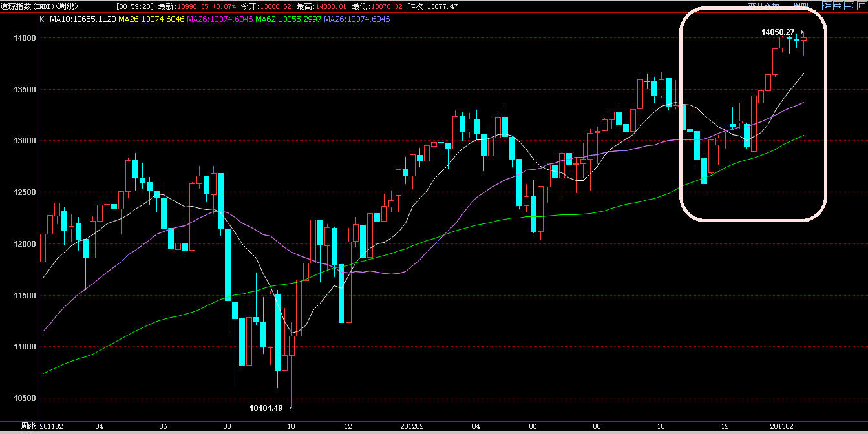This screenshot has width=868, height=434.
Task: Select the 06 marker before 201202
Action: (163, 427)
